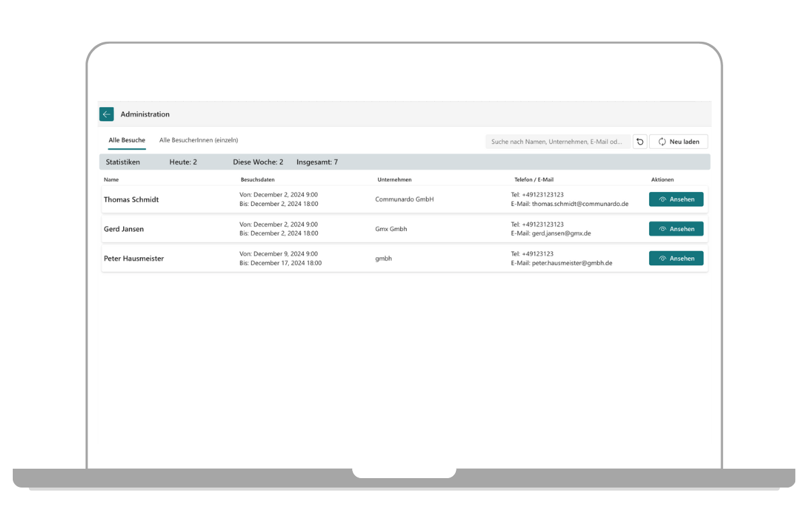The width and height of the screenshot is (808, 532).
Task: Click the gmbh company cell
Action: click(384, 259)
